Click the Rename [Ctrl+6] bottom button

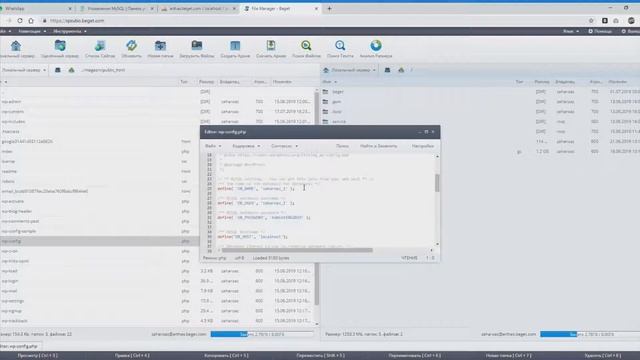pyautogui.click(x=414, y=356)
